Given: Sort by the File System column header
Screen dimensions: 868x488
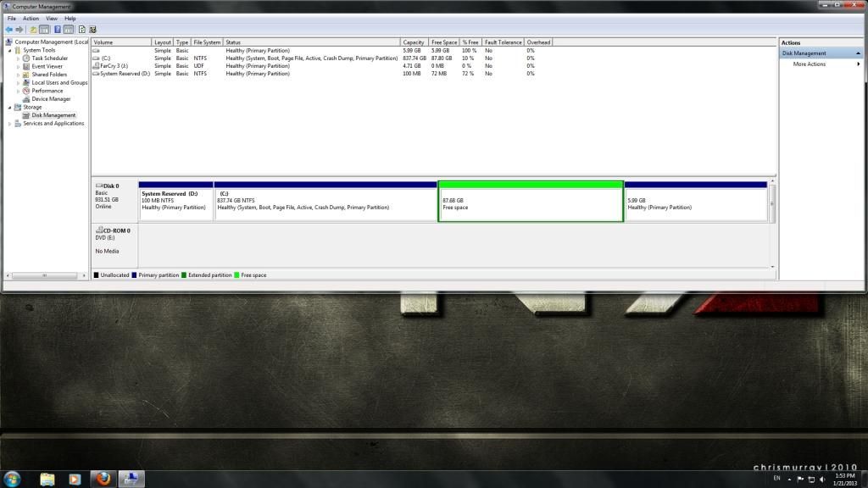Looking at the screenshot, I should tap(207, 42).
